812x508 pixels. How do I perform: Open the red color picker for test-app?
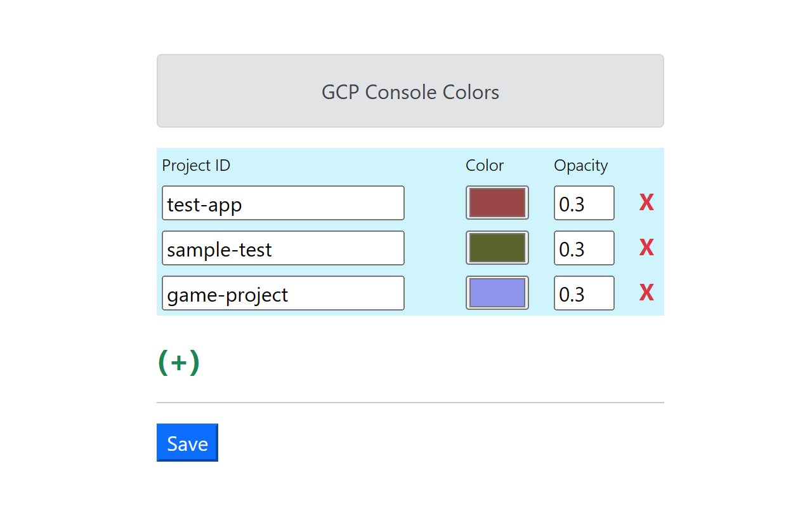point(497,203)
